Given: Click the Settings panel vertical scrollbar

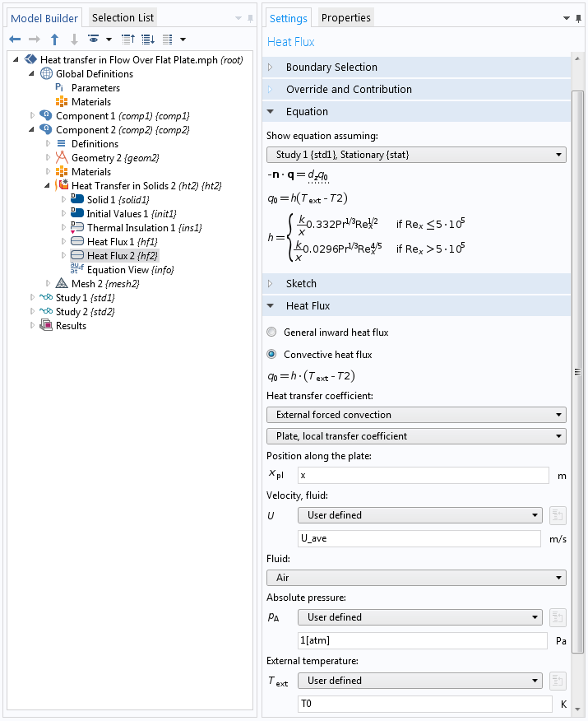Looking at the screenshot, I should point(577,371).
